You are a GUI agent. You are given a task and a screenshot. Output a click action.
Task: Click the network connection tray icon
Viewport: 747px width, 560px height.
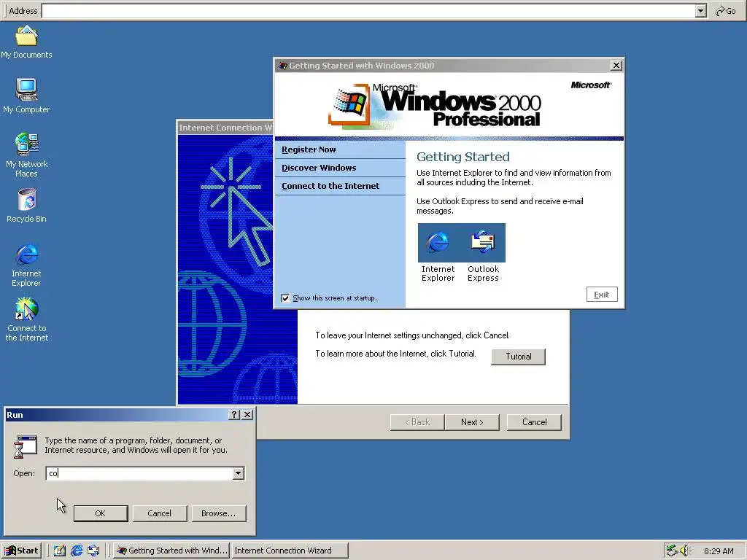[x=672, y=551]
